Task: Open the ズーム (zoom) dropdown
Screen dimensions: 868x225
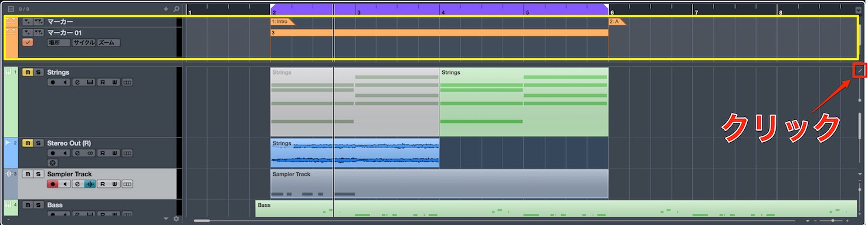Action: pos(109,43)
